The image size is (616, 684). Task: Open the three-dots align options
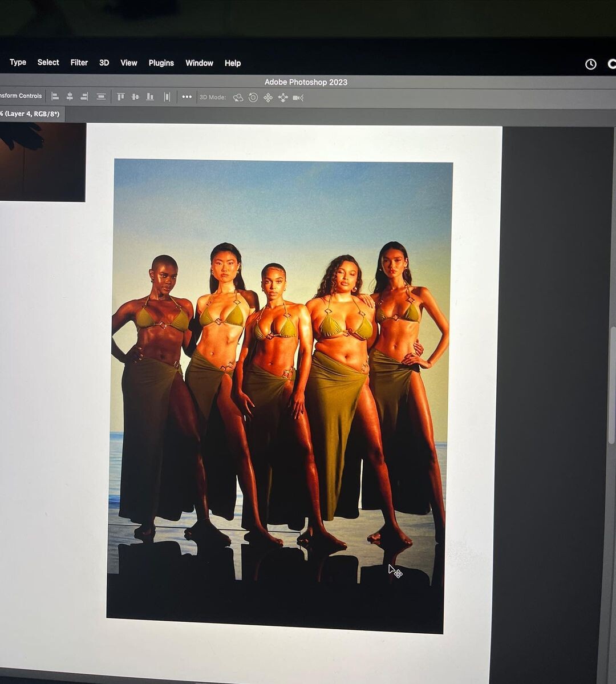pos(187,97)
